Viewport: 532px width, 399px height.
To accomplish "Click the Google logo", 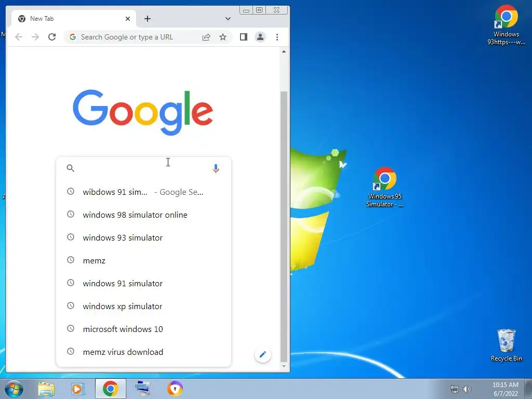I will 143,112.
